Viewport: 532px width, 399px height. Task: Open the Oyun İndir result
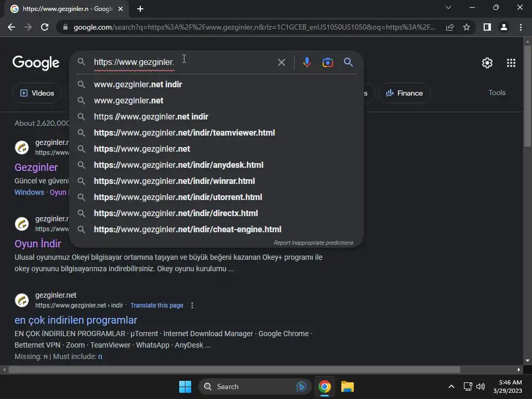[x=37, y=244]
